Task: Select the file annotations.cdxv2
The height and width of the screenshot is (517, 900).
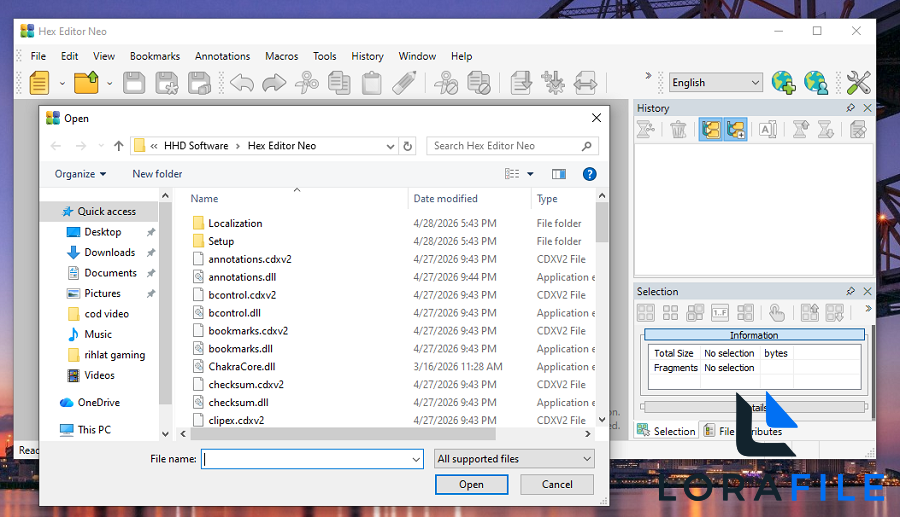Action: pyautogui.click(x=250, y=259)
